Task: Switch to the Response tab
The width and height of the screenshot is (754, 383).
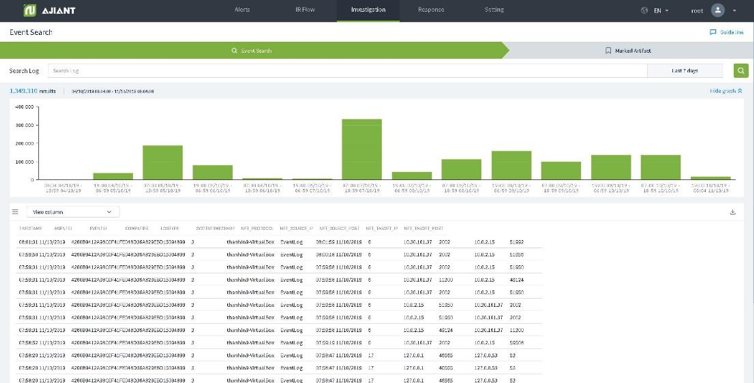Action: (x=431, y=10)
